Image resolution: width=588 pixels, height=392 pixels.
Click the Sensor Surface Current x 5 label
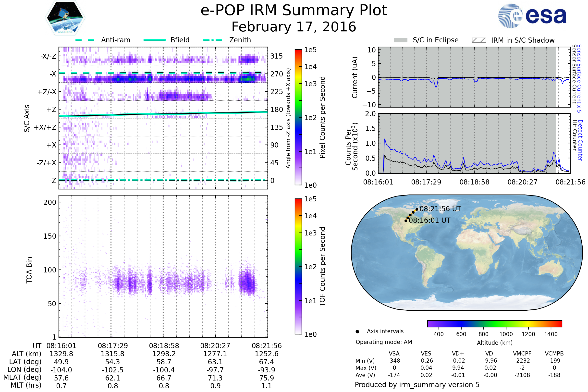579,78
